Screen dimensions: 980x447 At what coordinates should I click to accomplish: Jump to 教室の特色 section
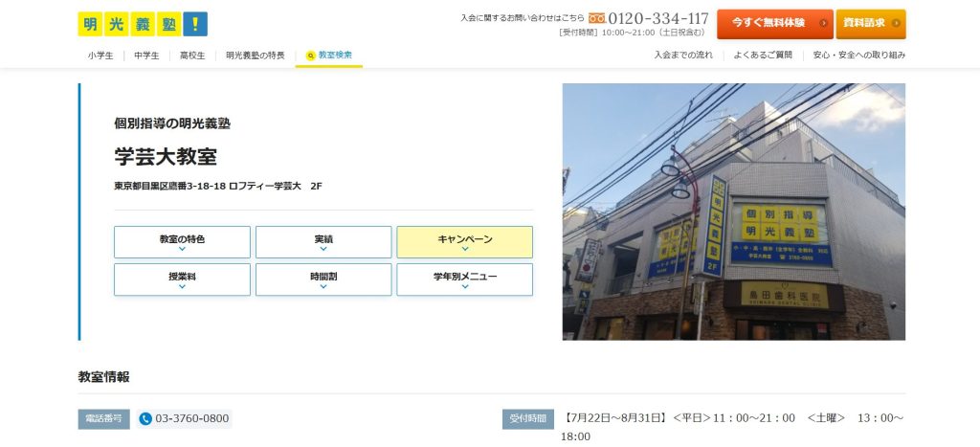pos(182,242)
